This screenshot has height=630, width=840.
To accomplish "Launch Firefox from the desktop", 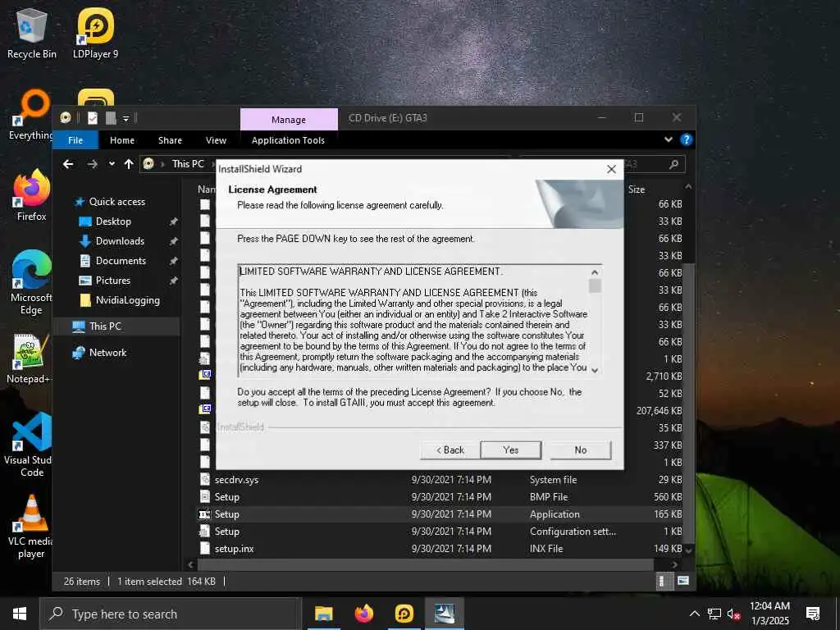I will (x=32, y=195).
